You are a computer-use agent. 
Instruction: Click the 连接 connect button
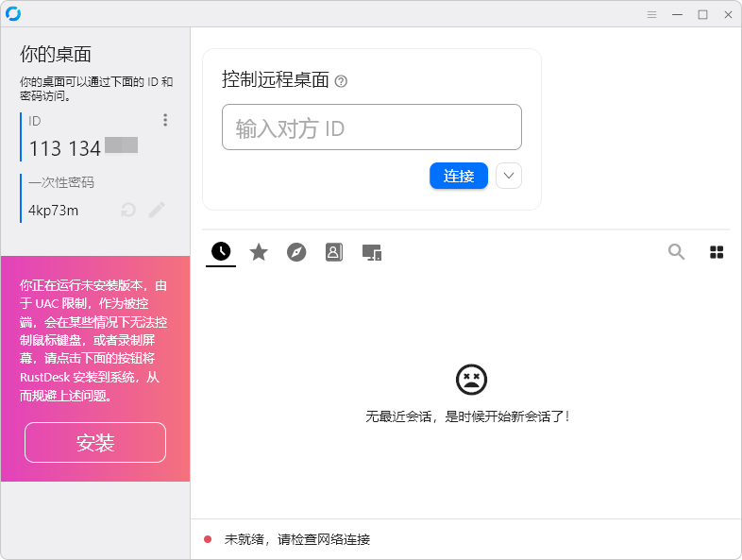pyautogui.click(x=459, y=176)
